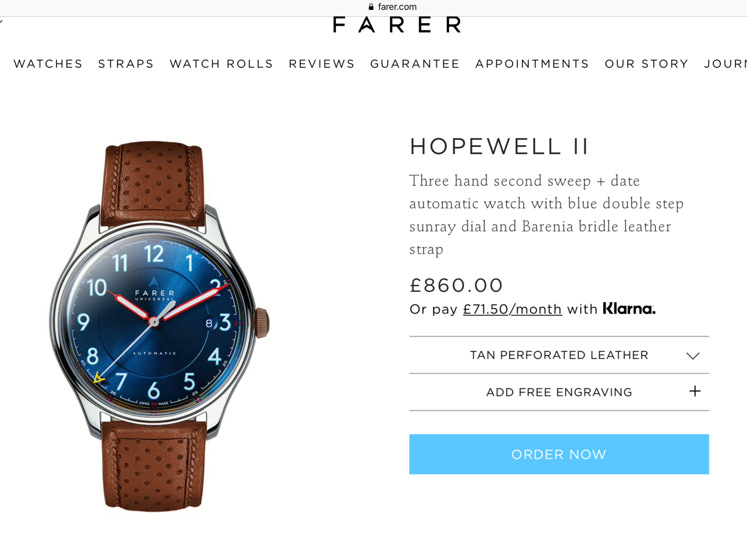The width and height of the screenshot is (747, 560).
Task: Select Appointments in the navigation bar
Action: [532, 64]
